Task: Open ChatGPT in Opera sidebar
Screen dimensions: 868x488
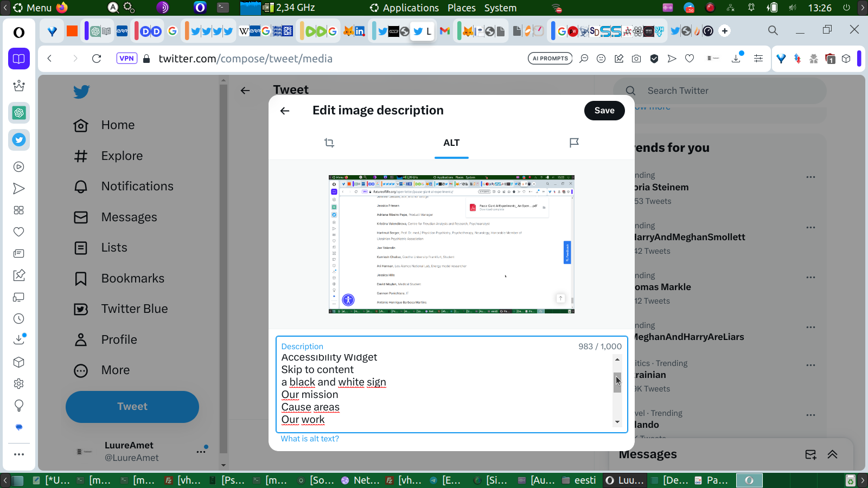Action: pos(19,113)
